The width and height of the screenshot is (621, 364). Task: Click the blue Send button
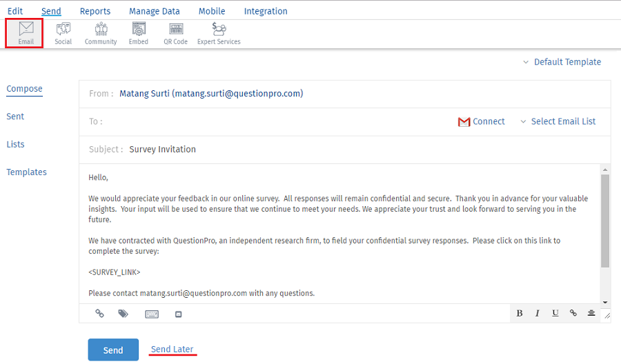[113, 350]
